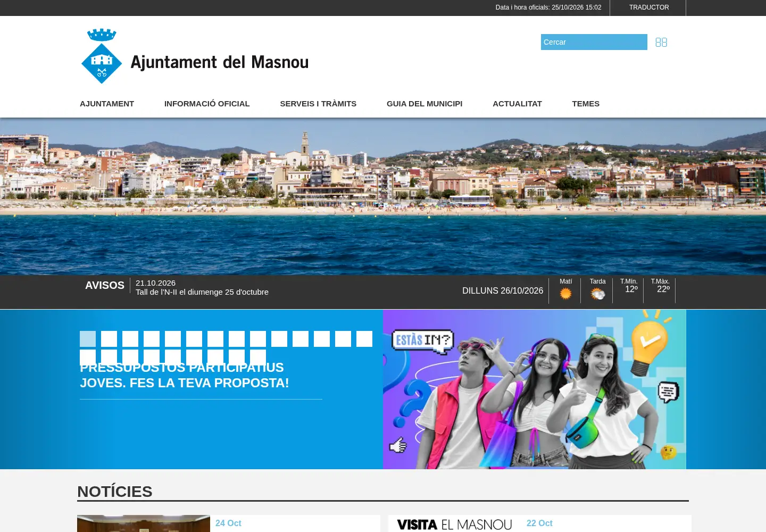Open the ACTUALITAT menu

tap(517, 104)
